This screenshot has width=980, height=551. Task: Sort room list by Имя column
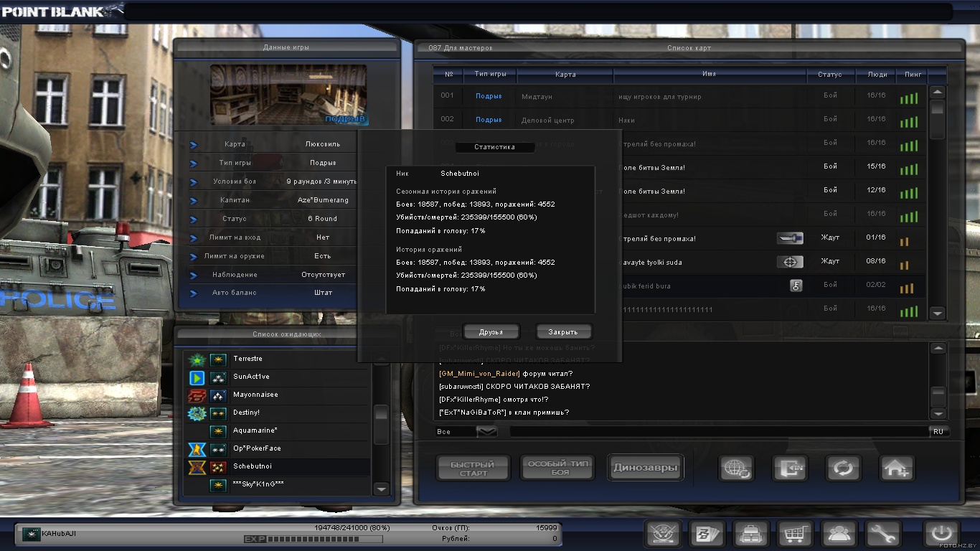(709, 74)
